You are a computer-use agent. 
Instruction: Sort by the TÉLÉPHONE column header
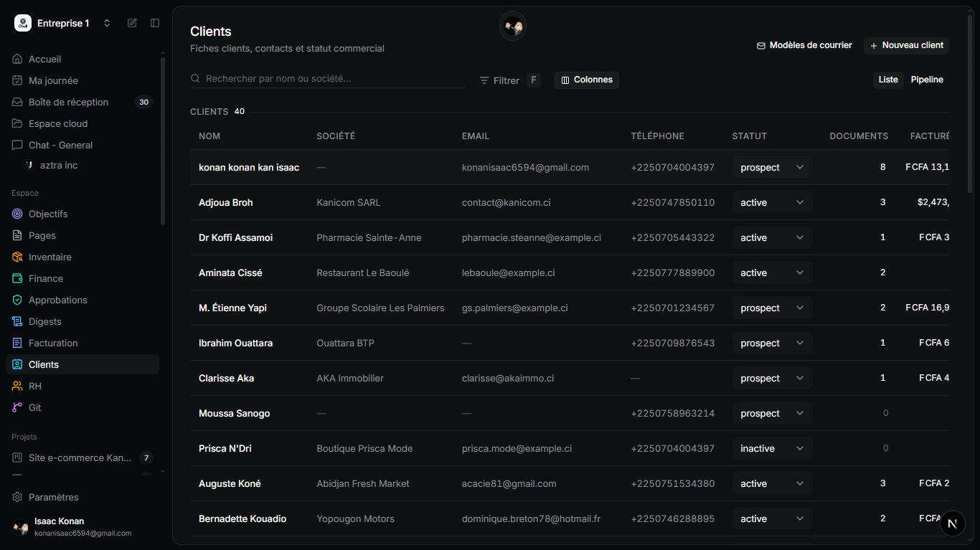pos(658,136)
